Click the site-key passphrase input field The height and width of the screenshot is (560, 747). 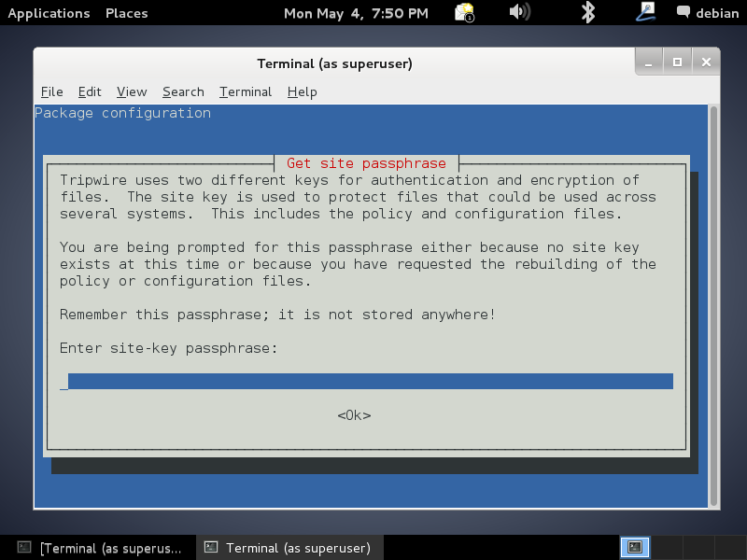pyautogui.click(x=366, y=382)
